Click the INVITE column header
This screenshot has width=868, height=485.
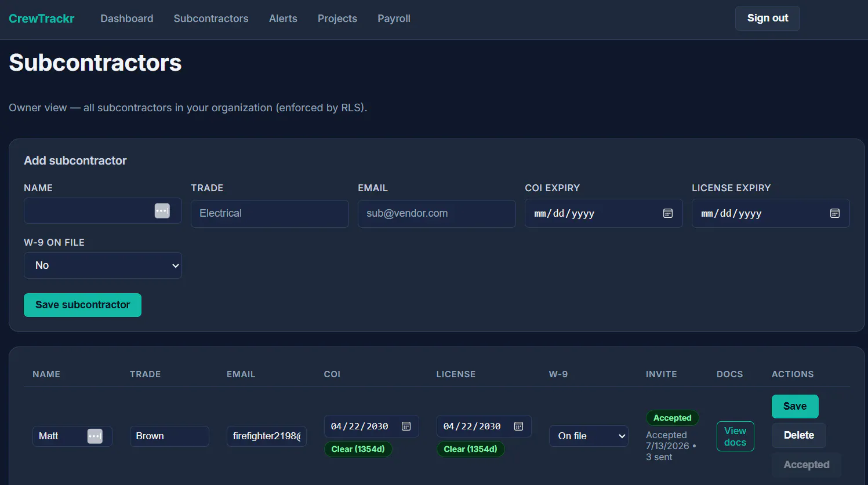(662, 374)
